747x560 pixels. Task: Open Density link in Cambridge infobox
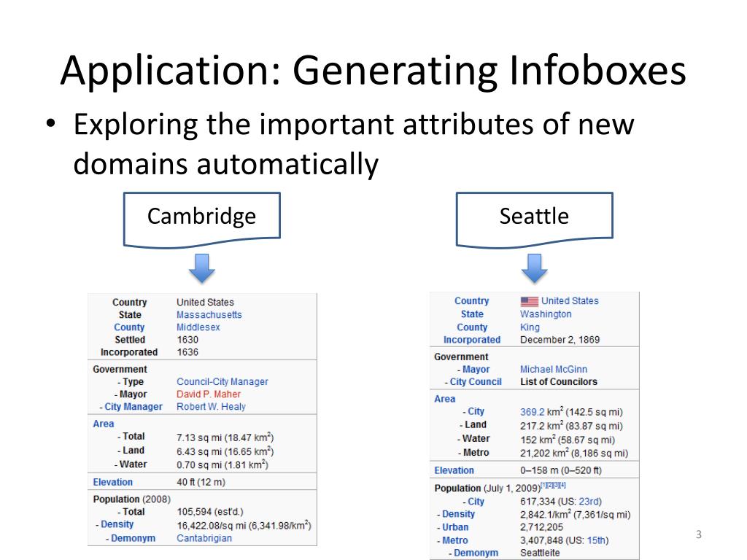coord(117,524)
